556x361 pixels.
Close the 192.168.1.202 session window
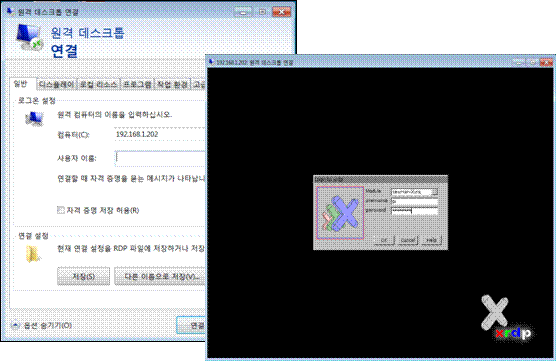[x=546, y=62]
